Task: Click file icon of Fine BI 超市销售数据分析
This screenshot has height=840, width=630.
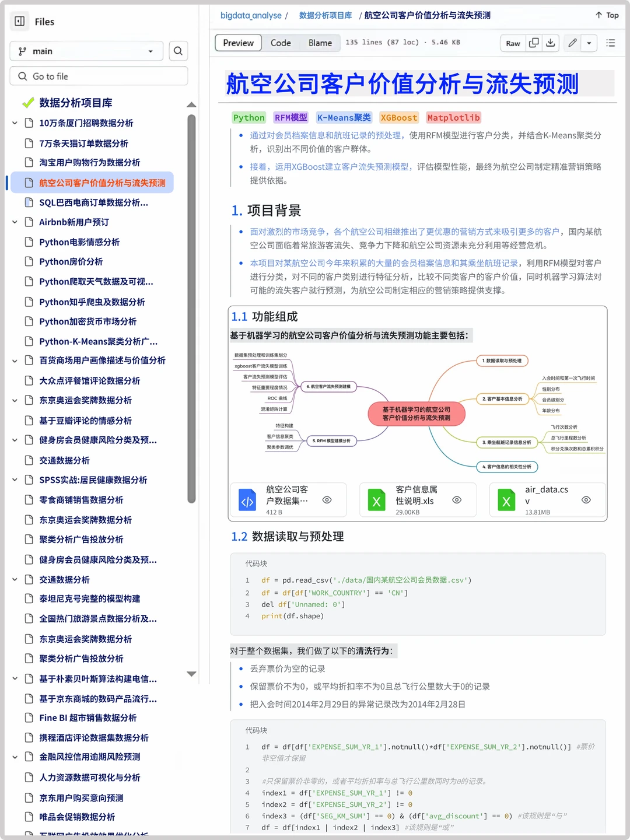Action: click(x=29, y=717)
